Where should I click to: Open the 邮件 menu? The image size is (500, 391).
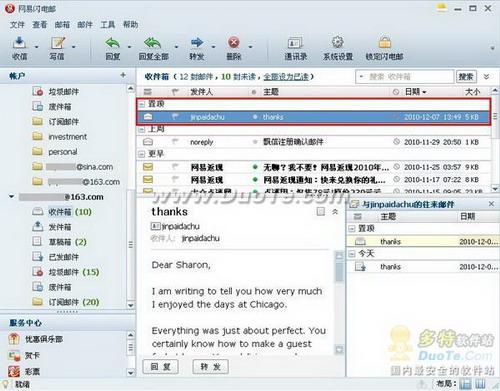coord(85,24)
